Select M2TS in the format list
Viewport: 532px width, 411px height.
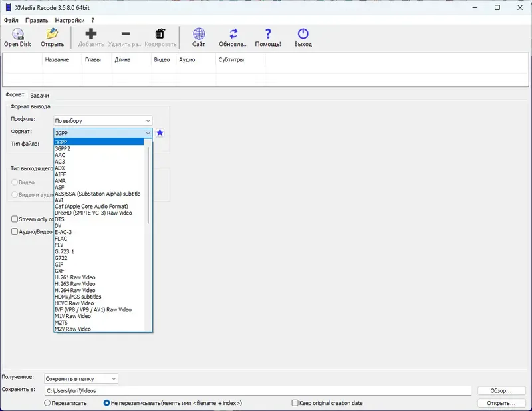99,323
